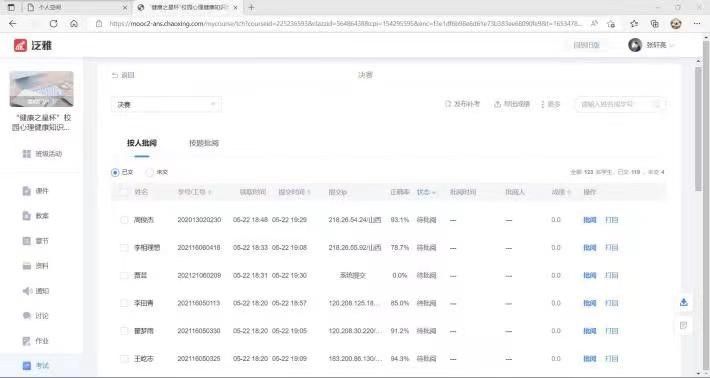View site info lock icon

pos(99,24)
